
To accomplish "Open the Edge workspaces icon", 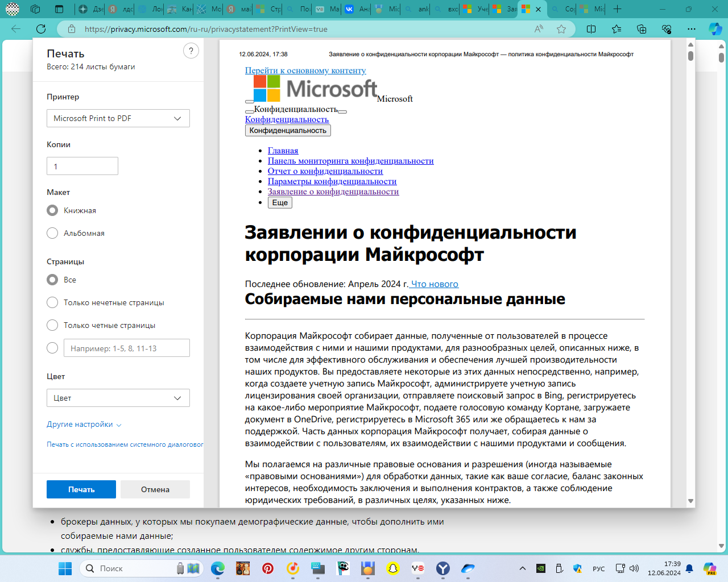I will [x=35, y=9].
